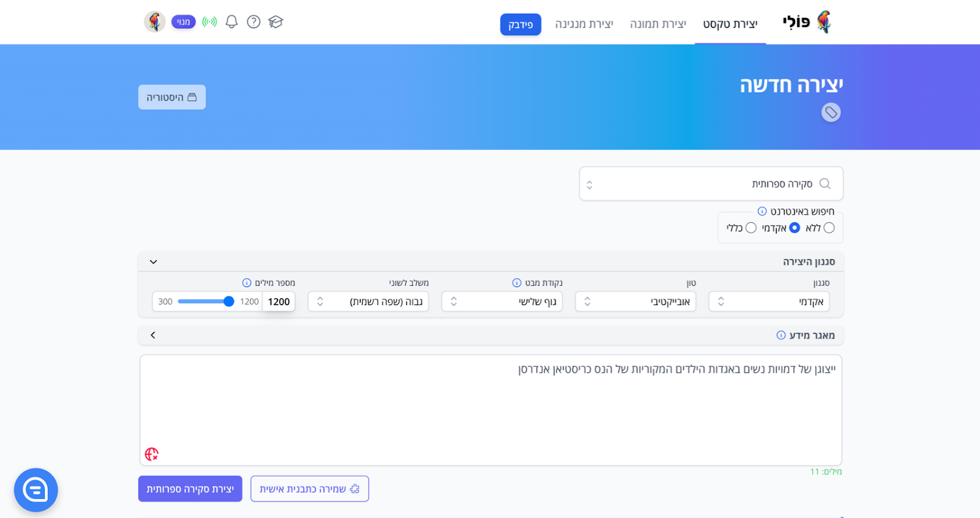The image size is (980, 518).
Task: Click the שמירת כתבנית אישית button
Action: pos(309,489)
